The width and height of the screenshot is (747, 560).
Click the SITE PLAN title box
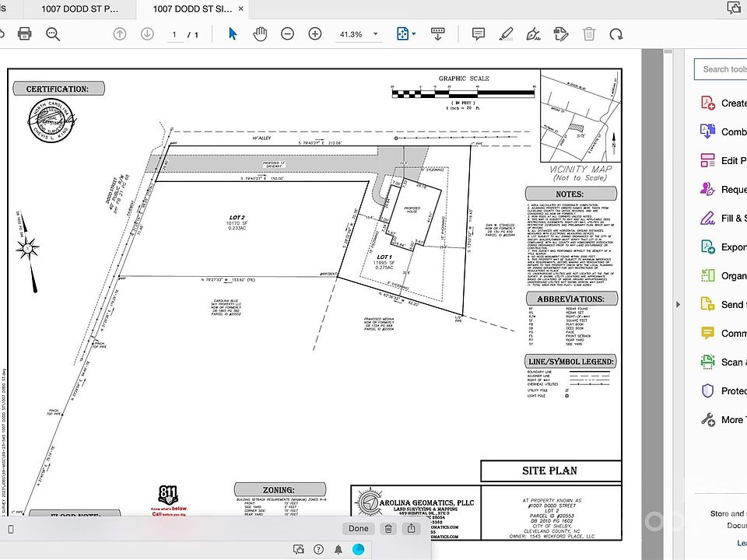tap(550, 471)
